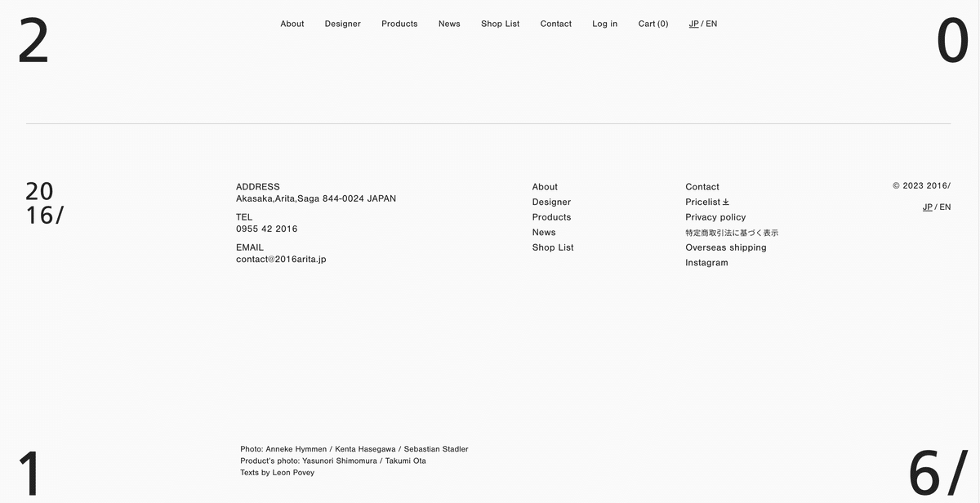Open Designer in the top navigation

coord(343,24)
